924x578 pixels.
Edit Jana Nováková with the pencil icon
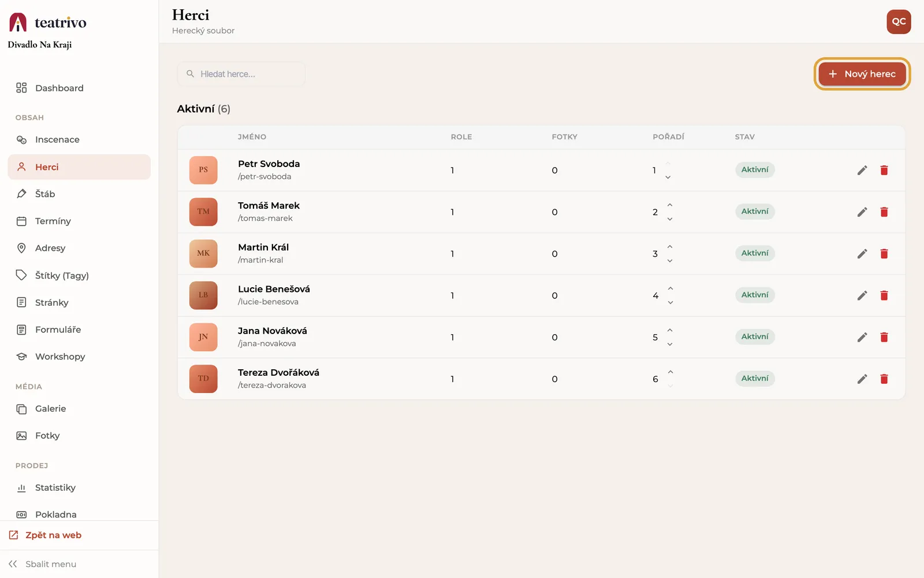pos(862,337)
